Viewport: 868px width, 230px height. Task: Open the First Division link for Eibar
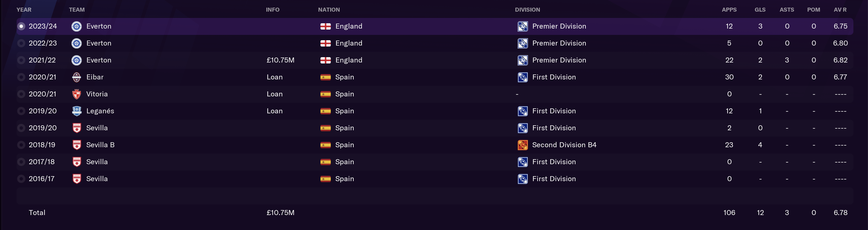(554, 77)
